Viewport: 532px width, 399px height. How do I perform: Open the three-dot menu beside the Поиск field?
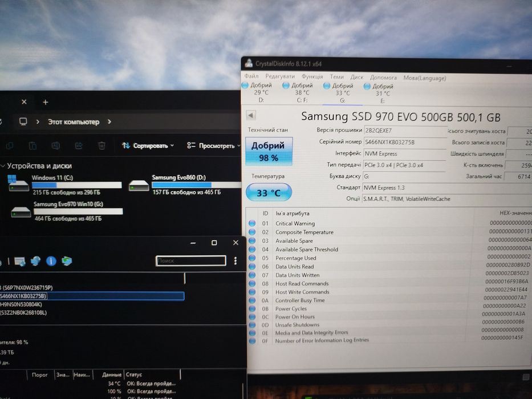[235, 260]
